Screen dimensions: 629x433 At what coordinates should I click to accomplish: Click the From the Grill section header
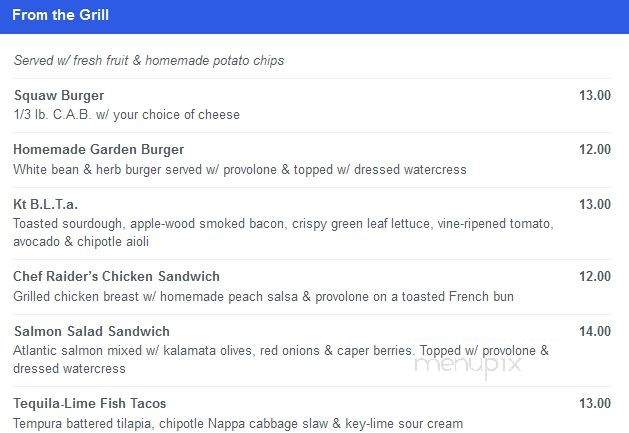tap(61, 15)
